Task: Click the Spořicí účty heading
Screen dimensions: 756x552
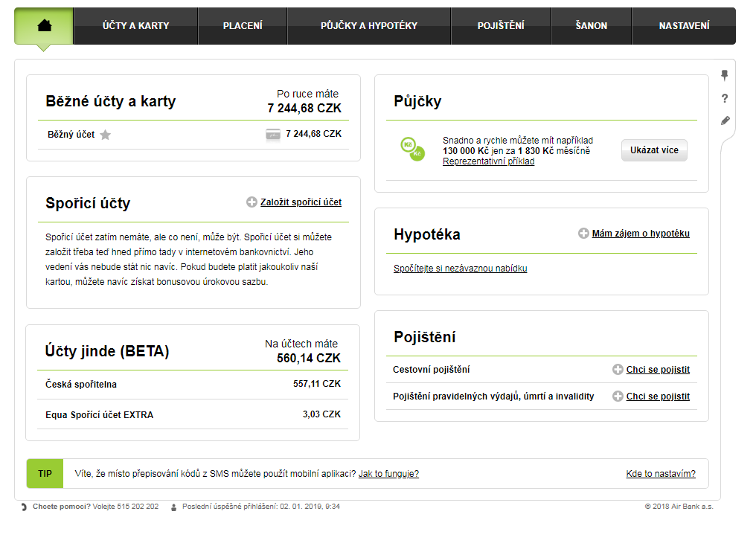Action: (x=88, y=203)
